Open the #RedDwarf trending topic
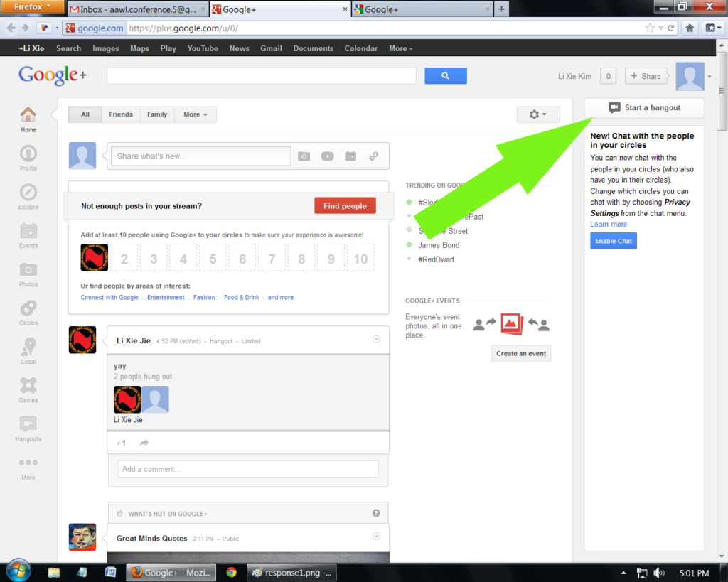The image size is (728, 582). pyautogui.click(x=436, y=259)
